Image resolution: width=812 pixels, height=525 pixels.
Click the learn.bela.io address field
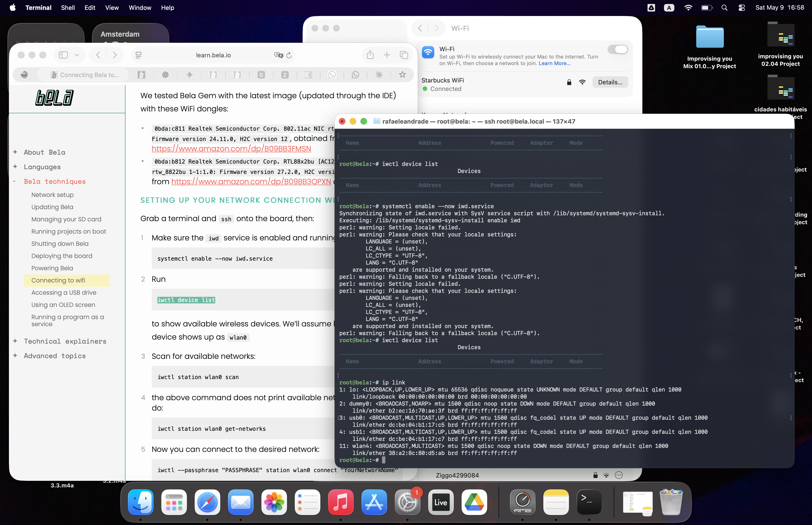coord(213,55)
